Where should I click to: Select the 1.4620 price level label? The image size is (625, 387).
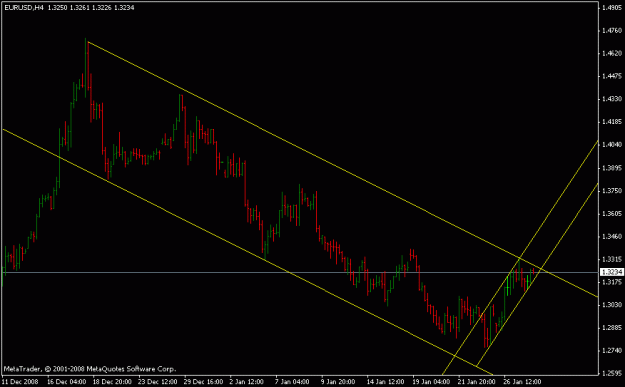[x=612, y=53]
